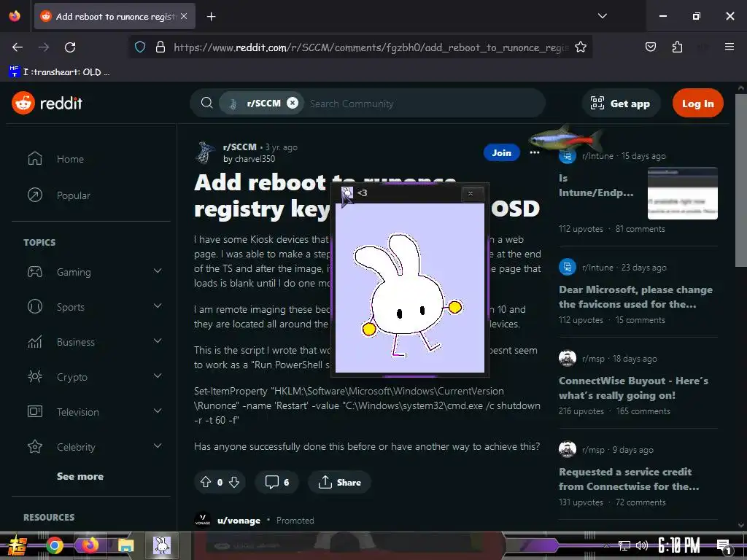This screenshot has width=747, height=560.
Task: Open the u/vonage promoted profile
Action: (239, 521)
